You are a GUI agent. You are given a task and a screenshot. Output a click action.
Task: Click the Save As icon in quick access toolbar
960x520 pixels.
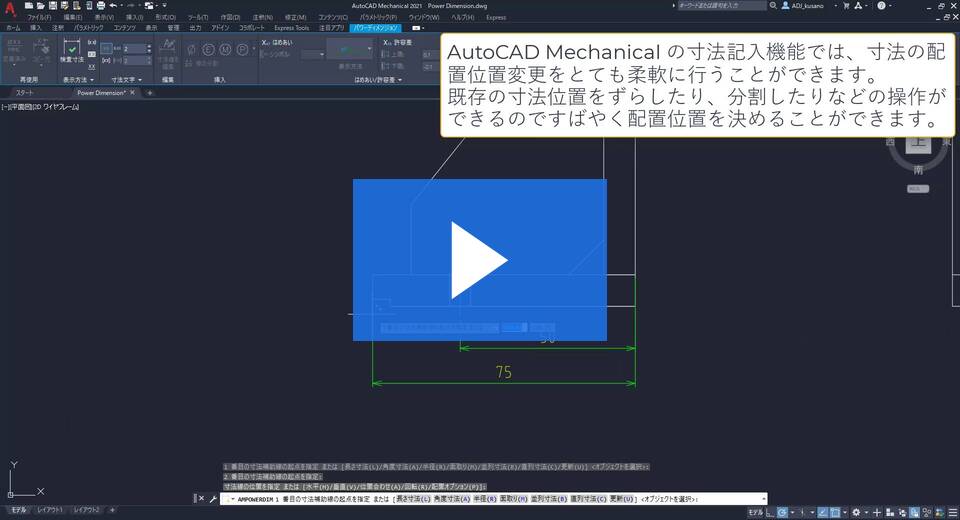click(x=64, y=6)
